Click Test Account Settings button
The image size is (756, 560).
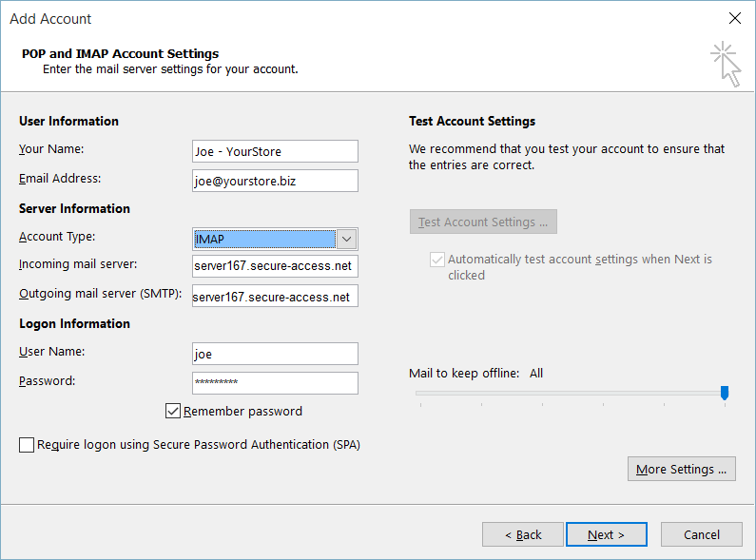pos(483,222)
